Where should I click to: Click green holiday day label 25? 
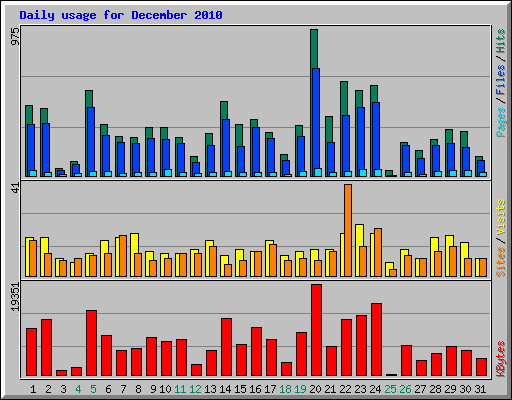tap(390, 389)
